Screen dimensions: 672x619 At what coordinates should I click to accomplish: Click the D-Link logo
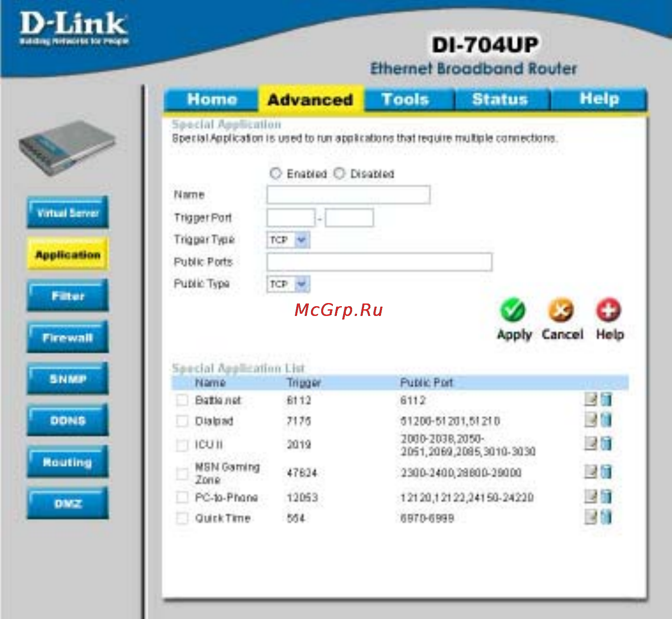pyautogui.click(x=74, y=28)
